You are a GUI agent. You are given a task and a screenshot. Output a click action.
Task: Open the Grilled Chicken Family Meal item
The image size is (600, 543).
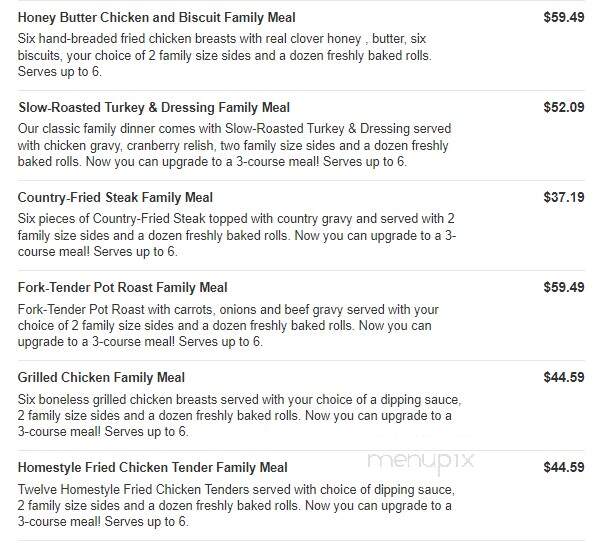[101, 378]
